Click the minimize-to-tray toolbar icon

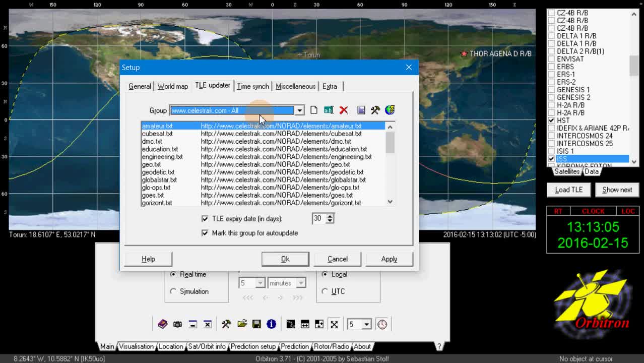click(x=192, y=324)
